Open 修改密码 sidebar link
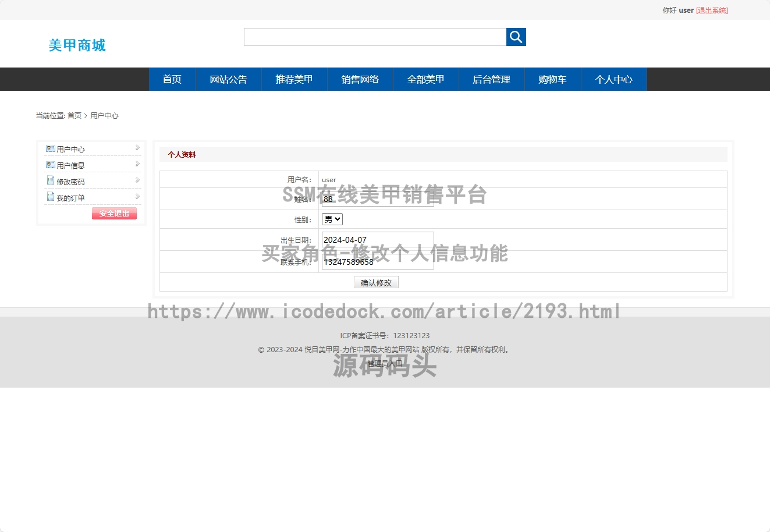The image size is (770, 532). pos(70,182)
